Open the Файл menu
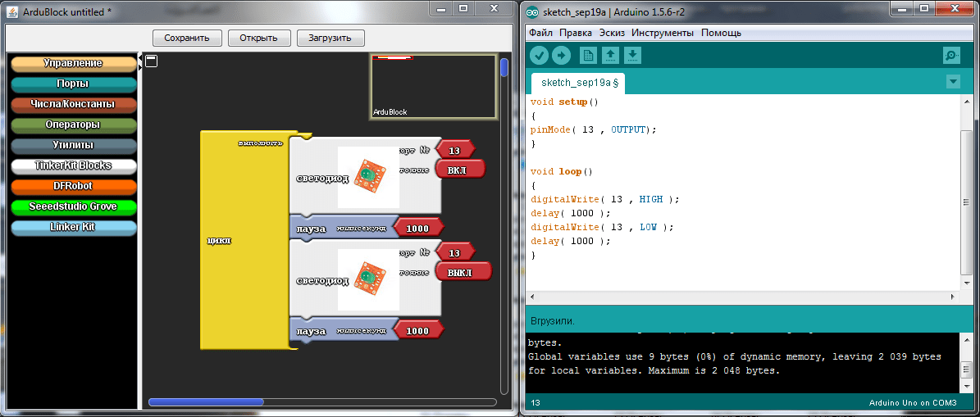 [x=540, y=33]
